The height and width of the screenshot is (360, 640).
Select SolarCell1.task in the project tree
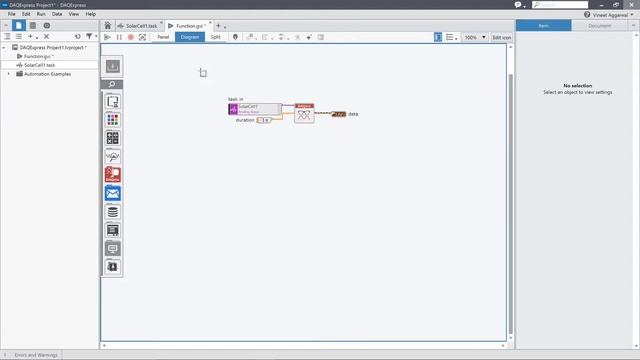[39, 65]
